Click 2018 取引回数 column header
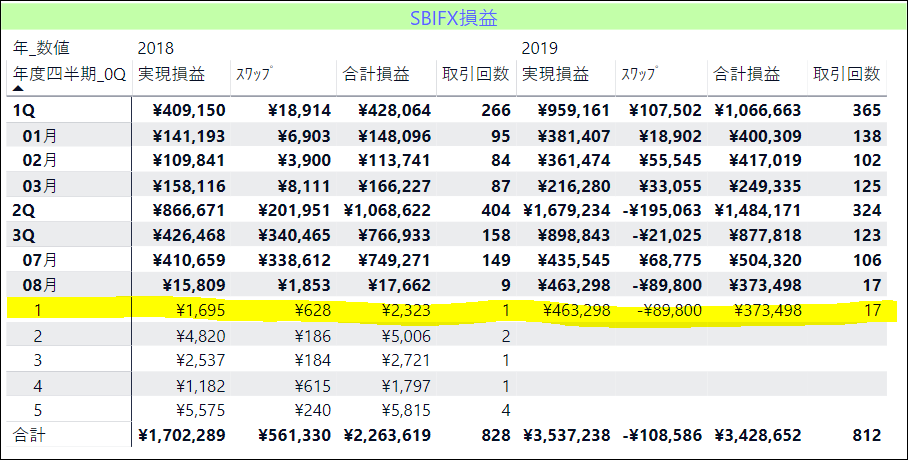This screenshot has width=908, height=460. 475,74
